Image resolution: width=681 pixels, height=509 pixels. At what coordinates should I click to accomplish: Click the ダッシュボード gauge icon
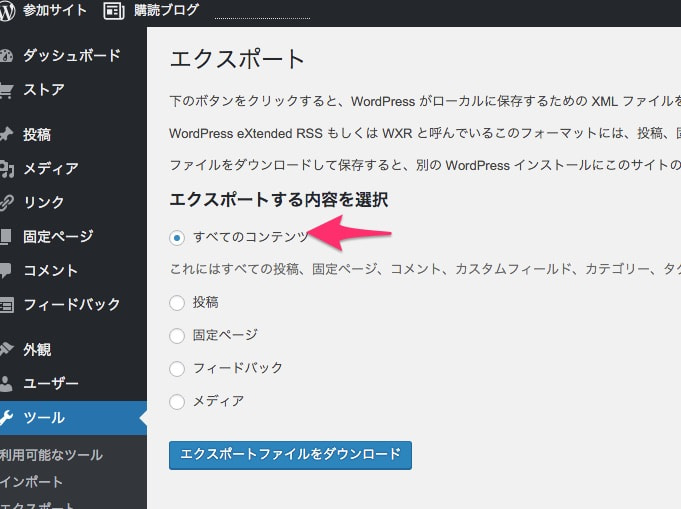click(6, 56)
